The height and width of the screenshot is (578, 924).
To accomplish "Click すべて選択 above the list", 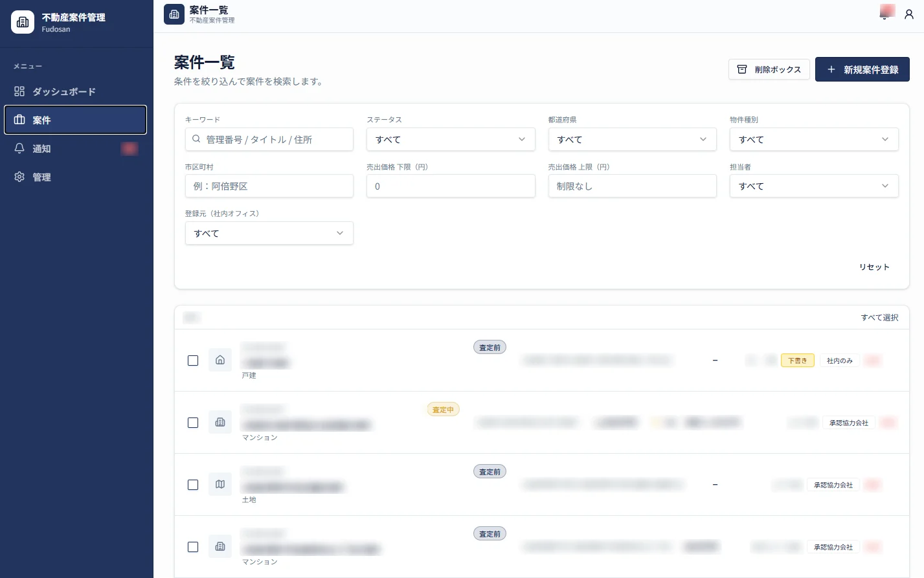I will click(x=879, y=317).
